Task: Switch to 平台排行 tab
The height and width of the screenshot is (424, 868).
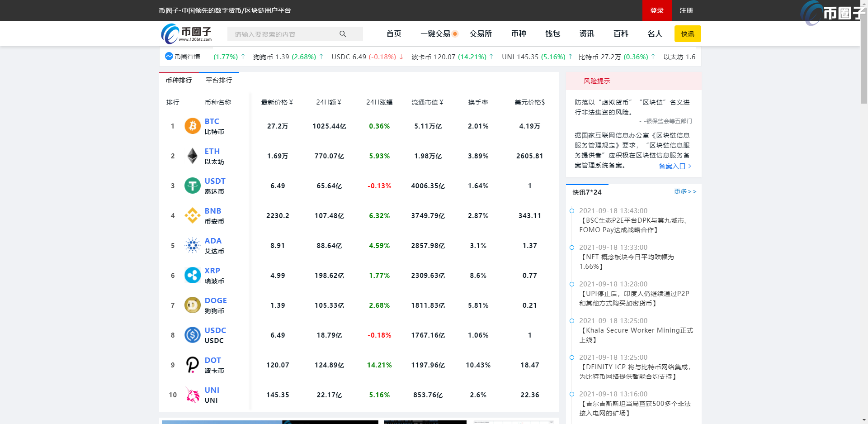Action: coord(219,80)
